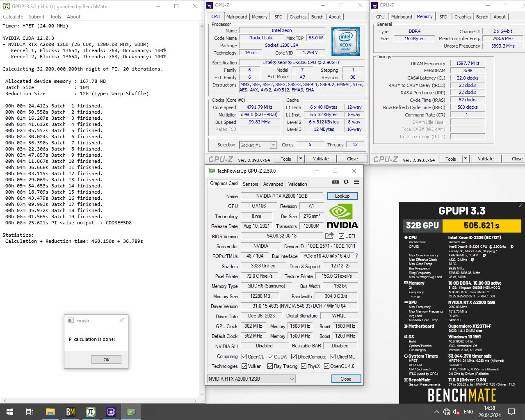Open network status in system tray
This screenshot has height=420, width=525.
click(447, 412)
